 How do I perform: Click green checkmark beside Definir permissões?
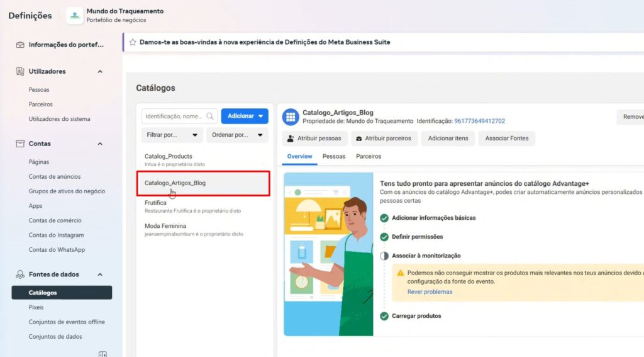(x=384, y=237)
